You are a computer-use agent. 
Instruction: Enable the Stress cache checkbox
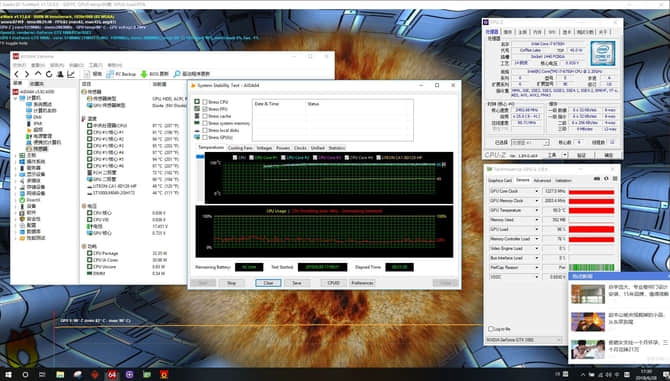tap(205, 116)
